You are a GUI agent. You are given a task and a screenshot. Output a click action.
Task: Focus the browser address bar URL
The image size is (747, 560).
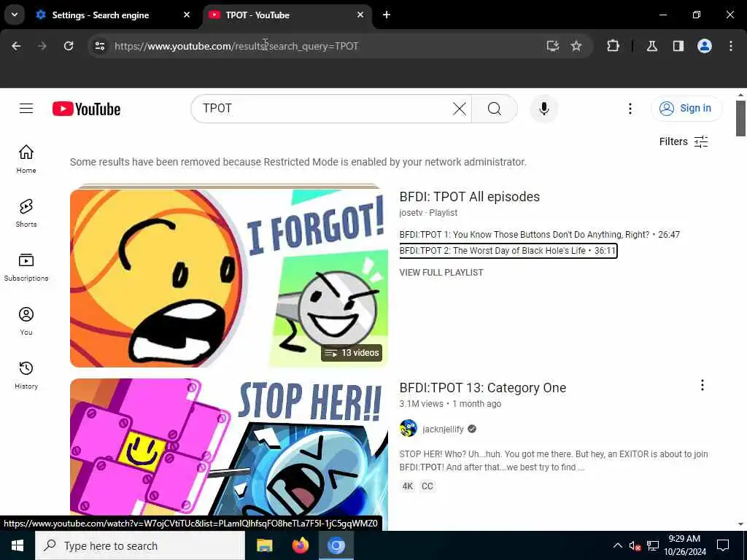click(x=236, y=46)
